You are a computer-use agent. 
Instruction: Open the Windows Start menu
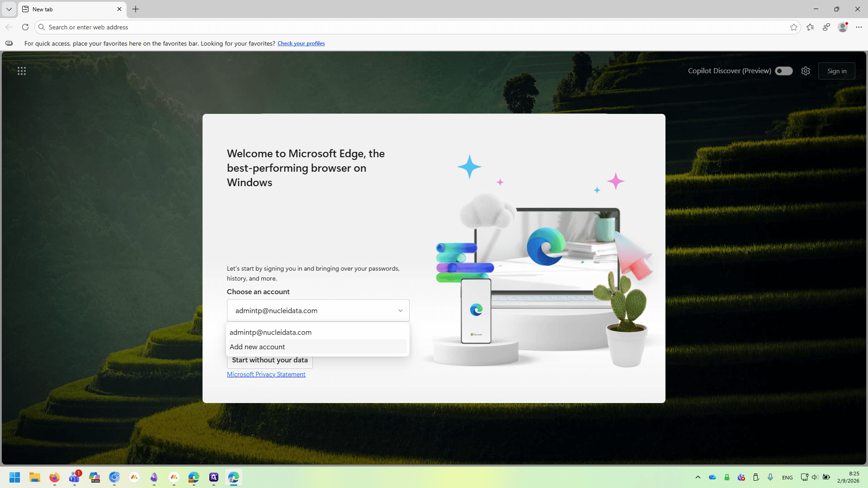pos(14,477)
